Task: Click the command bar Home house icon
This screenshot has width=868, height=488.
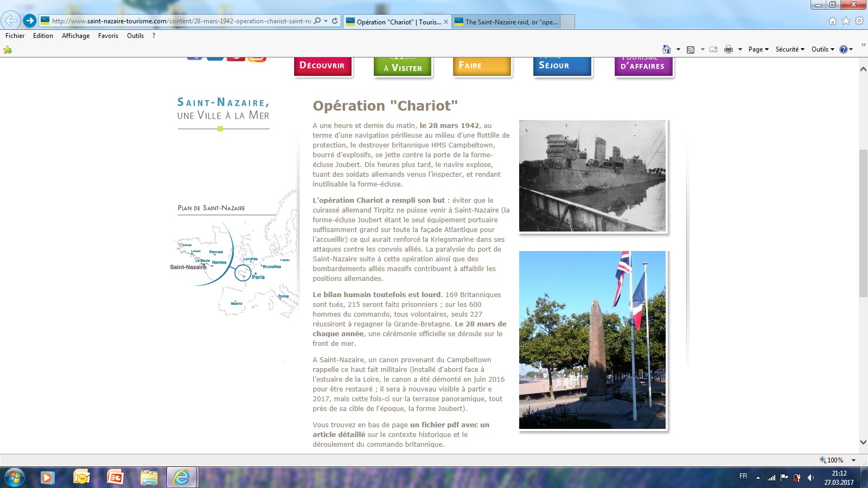Action: click(667, 49)
